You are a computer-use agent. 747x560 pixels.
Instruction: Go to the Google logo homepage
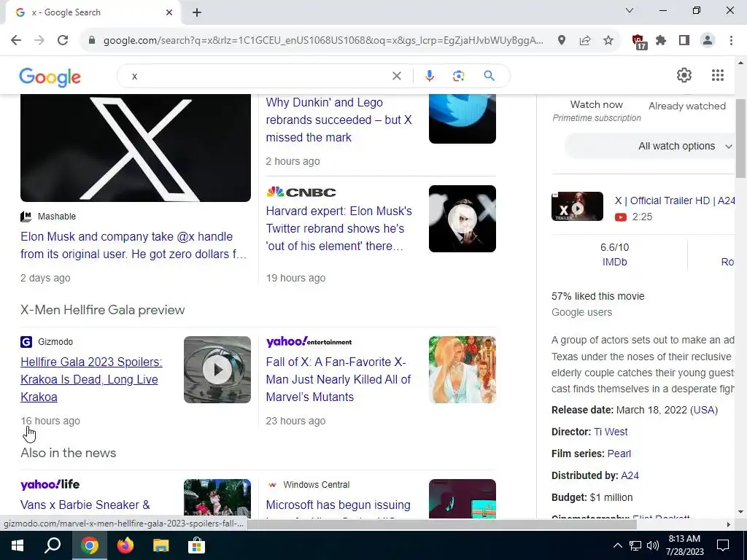coord(50,77)
